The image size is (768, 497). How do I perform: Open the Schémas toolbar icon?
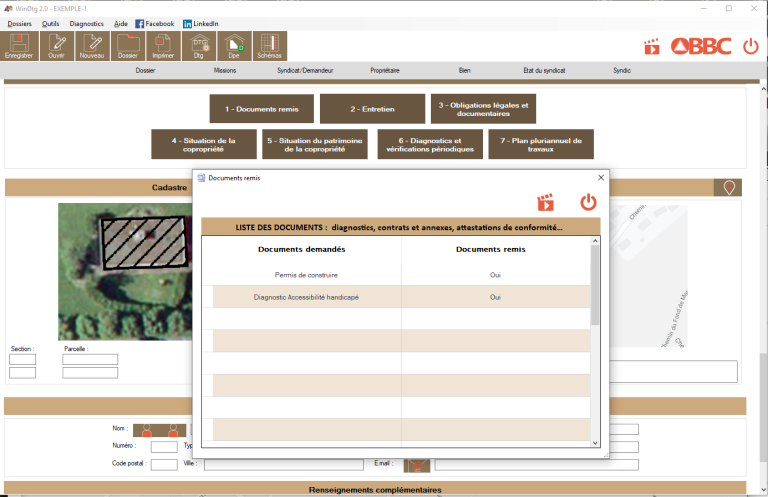[x=270, y=46]
